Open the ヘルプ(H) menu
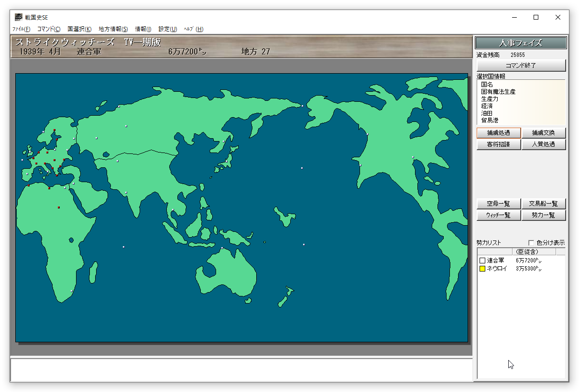Viewport: 579px width, 392px height. click(x=194, y=29)
